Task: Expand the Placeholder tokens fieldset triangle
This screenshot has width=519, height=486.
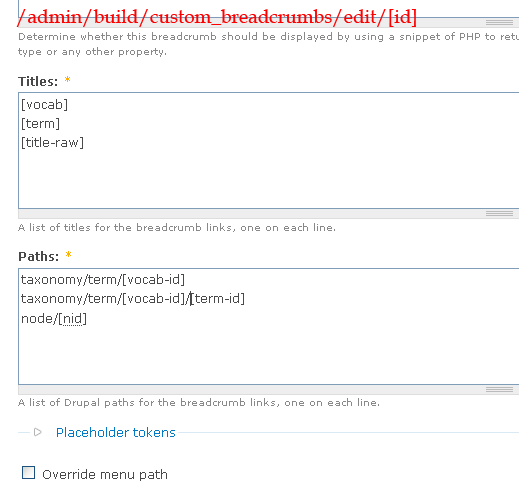Action: (x=38, y=432)
